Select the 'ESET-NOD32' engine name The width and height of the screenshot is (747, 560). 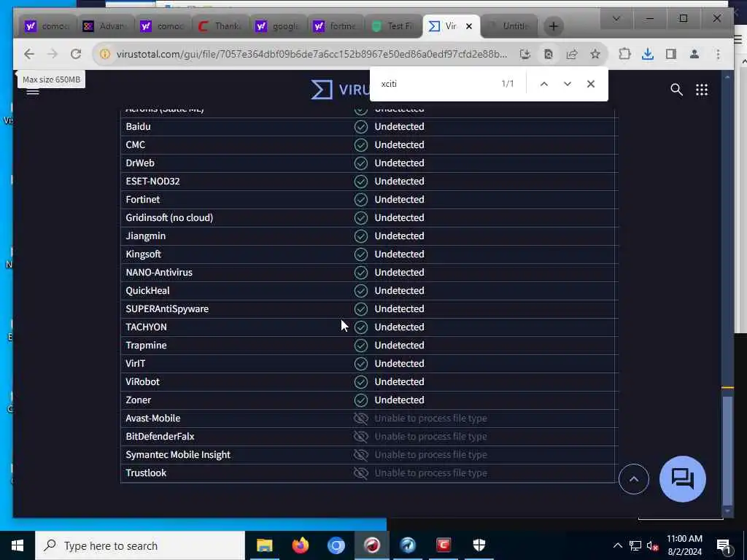point(152,181)
